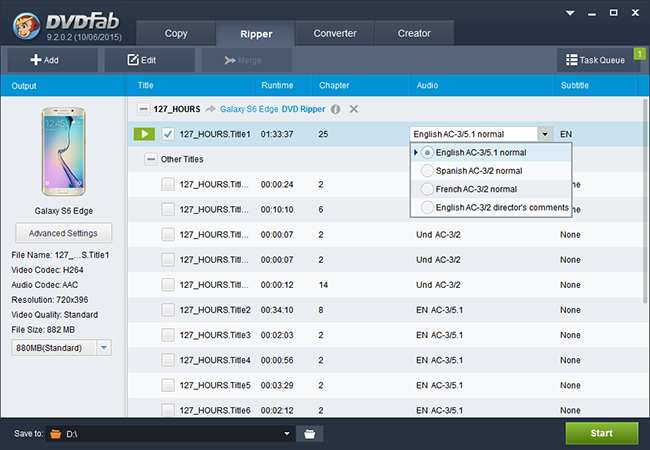Viewport: 650px width, 450px height.
Task: Click the Resolution: 720x396 text
Action: (x=50, y=300)
